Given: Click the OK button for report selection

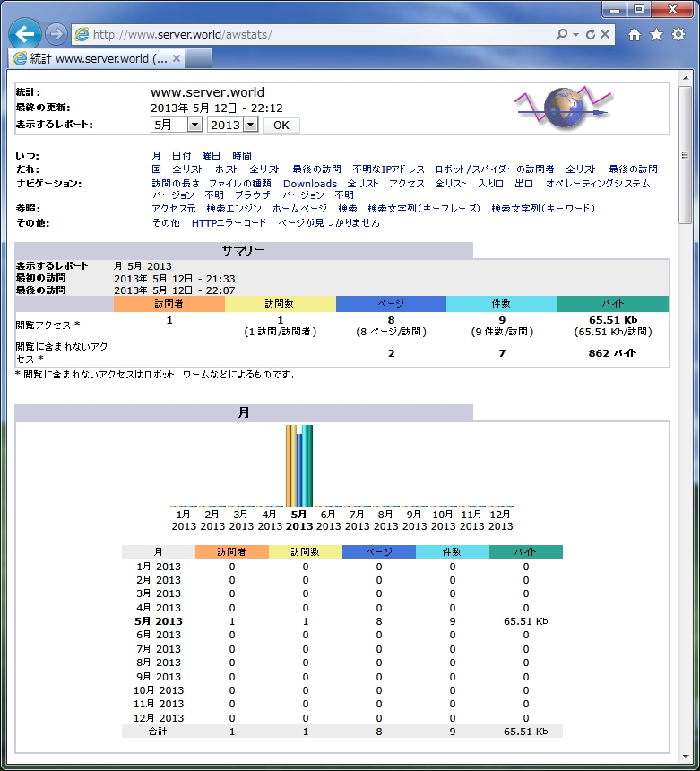Looking at the screenshot, I should (x=281, y=126).
